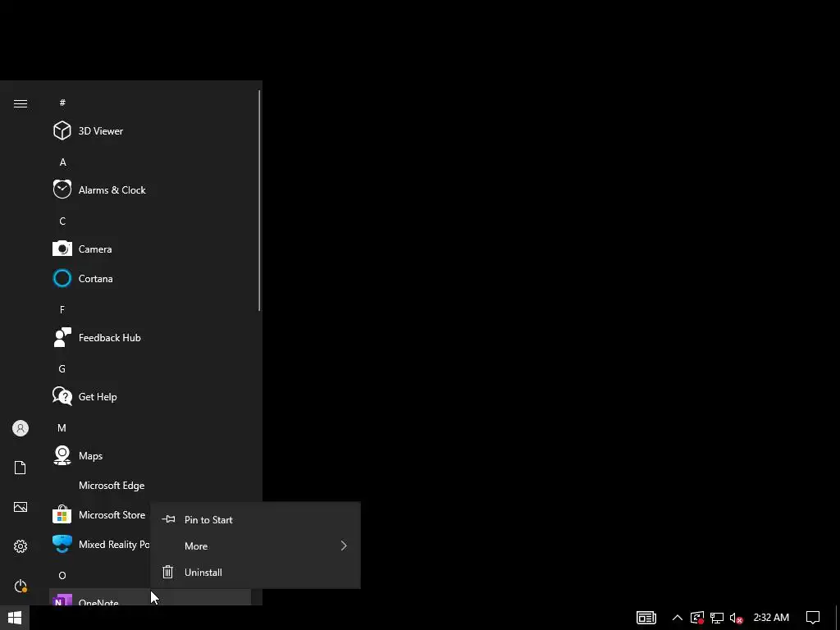Open the 3D Viewer app icon

tap(62, 130)
